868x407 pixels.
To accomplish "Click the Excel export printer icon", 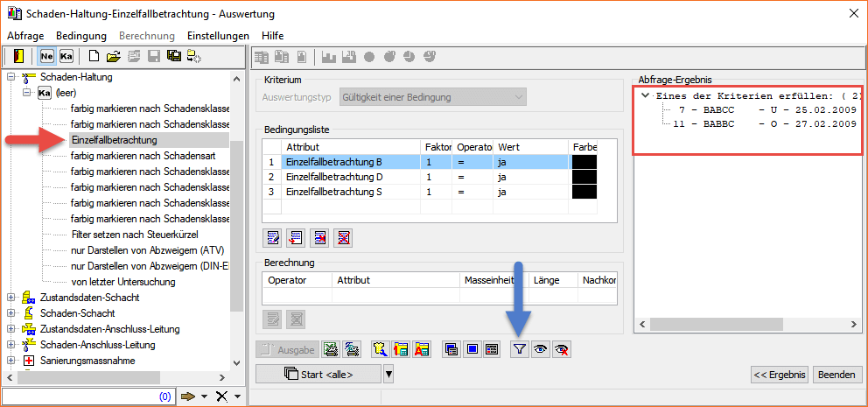I will pos(332,349).
